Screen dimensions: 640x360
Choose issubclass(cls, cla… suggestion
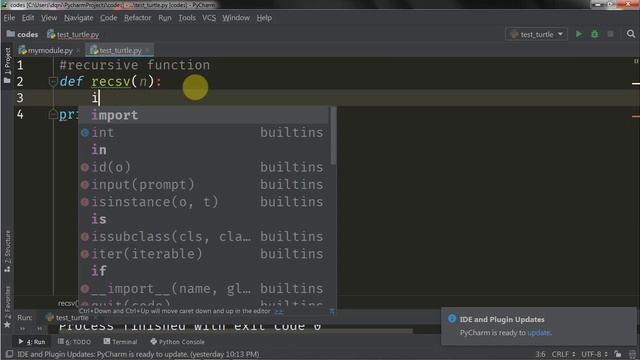click(203, 237)
